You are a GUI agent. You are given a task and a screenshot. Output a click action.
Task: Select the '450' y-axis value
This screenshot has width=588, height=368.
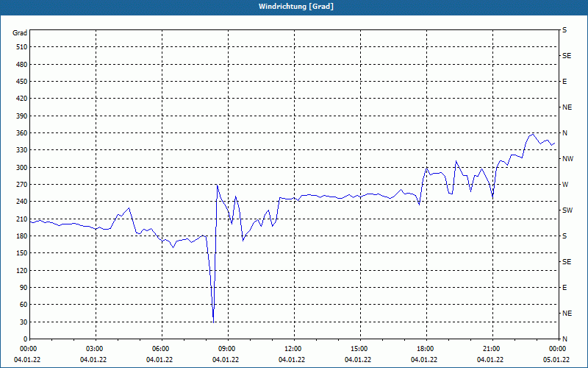[22, 82]
